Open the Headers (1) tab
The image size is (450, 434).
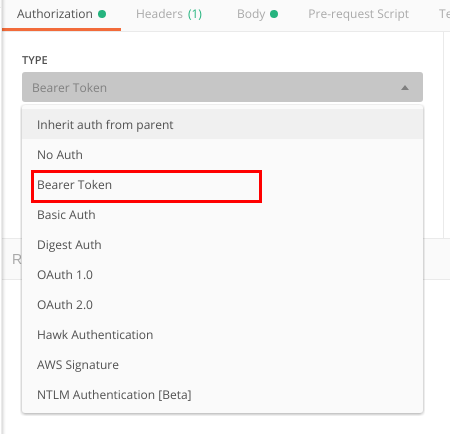169,14
